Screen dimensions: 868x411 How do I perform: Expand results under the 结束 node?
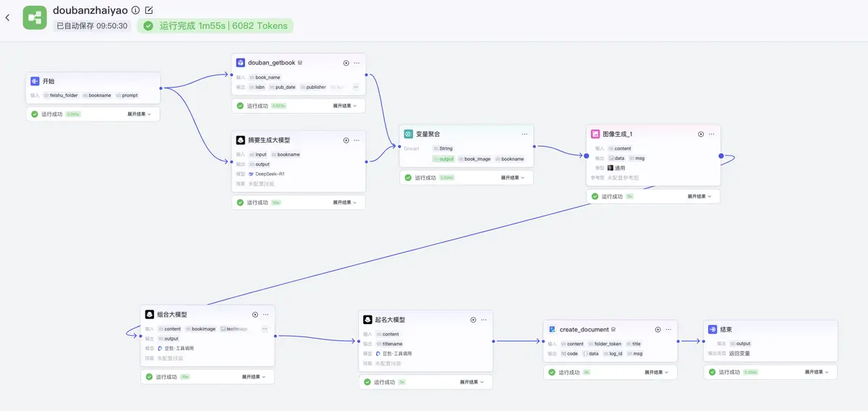tap(817, 372)
